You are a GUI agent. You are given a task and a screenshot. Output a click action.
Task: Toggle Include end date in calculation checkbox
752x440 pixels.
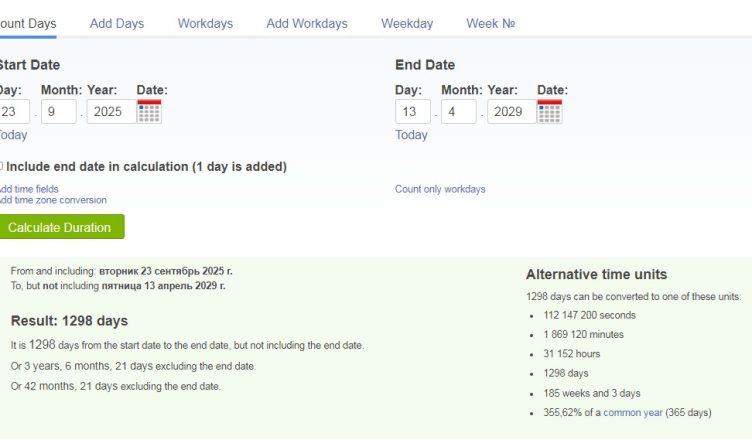coord(1,166)
